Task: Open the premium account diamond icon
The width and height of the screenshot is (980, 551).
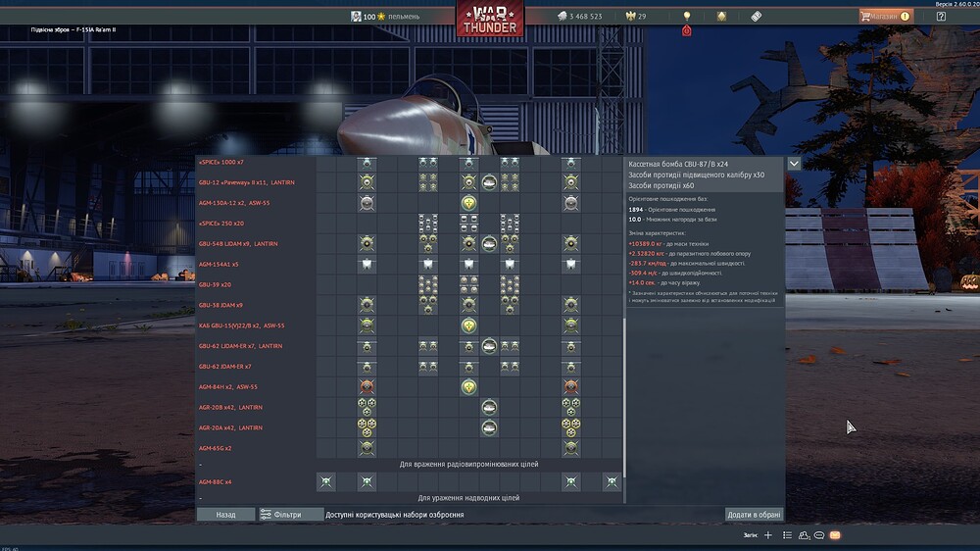Action: click(721, 17)
